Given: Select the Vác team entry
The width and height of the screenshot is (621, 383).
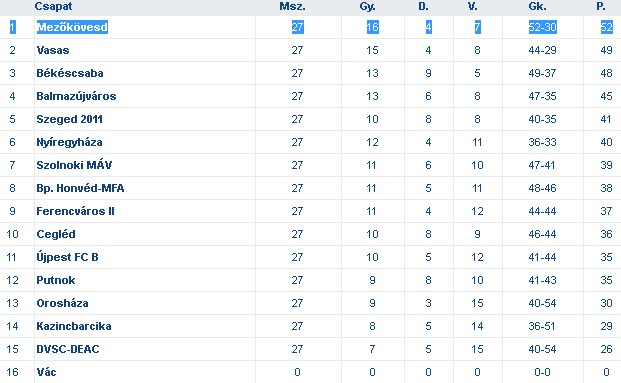Looking at the screenshot, I should (x=46, y=372).
